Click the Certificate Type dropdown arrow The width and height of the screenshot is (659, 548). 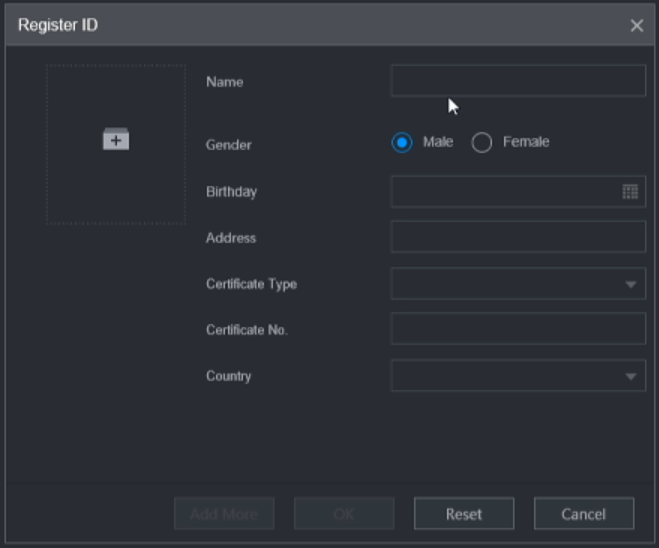tap(630, 285)
